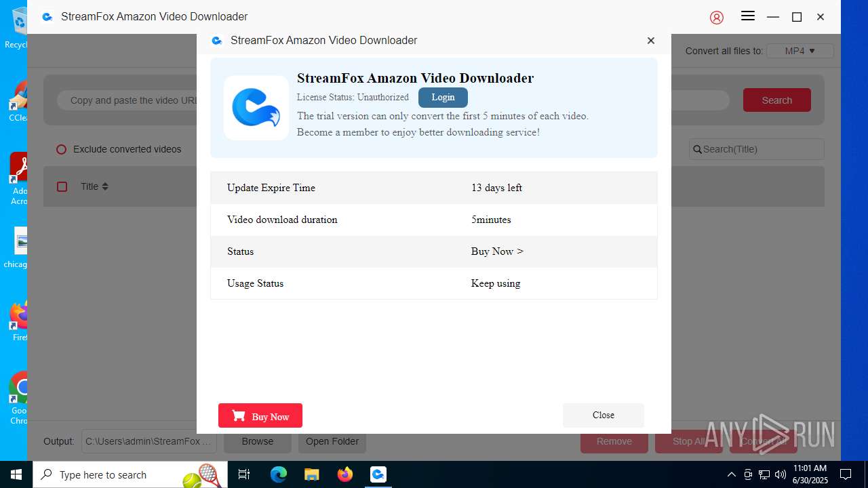Sort by Title column arrows
Image resolution: width=868 pixels, height=488 pixels.
105,186
